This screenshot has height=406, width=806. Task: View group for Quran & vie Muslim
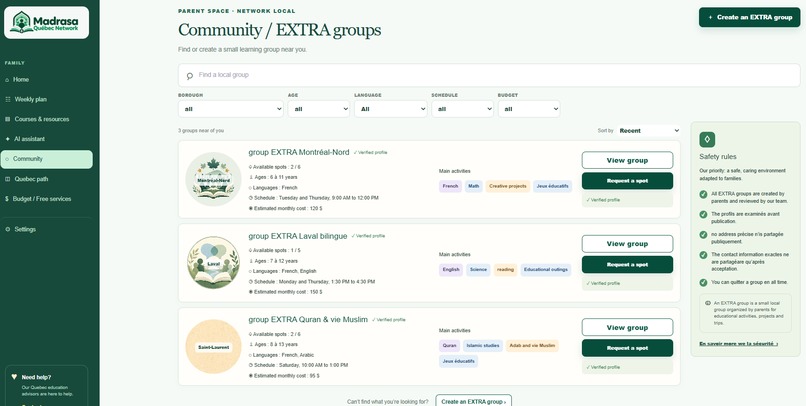click(x=627, y=327)
